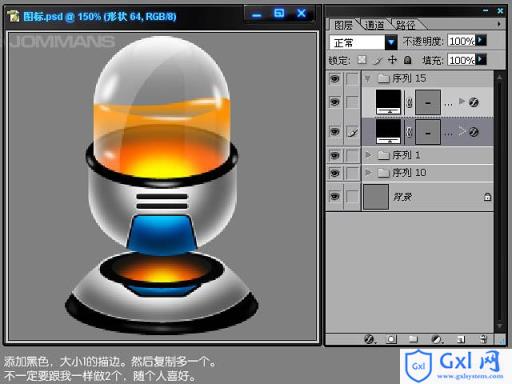Image resolution: width=512 pixels, height=384 pixels.
Task: Toggle the eye icon for 序列 10
Action: (334, 173)
